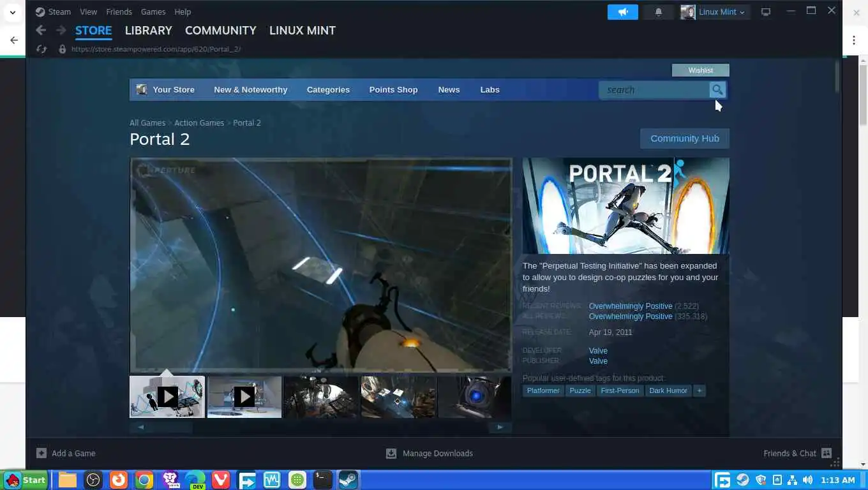Open the News store link
Viewport: 868px width, 490px height.
tap(449, 89)
